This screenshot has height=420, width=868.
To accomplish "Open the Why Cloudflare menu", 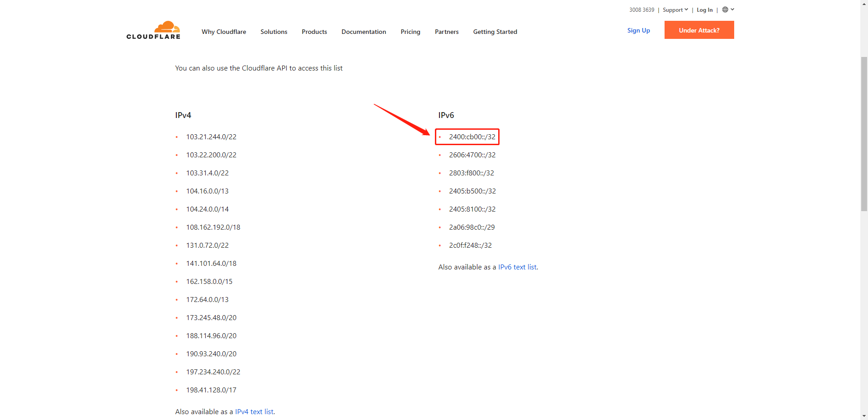I will 224,32.
